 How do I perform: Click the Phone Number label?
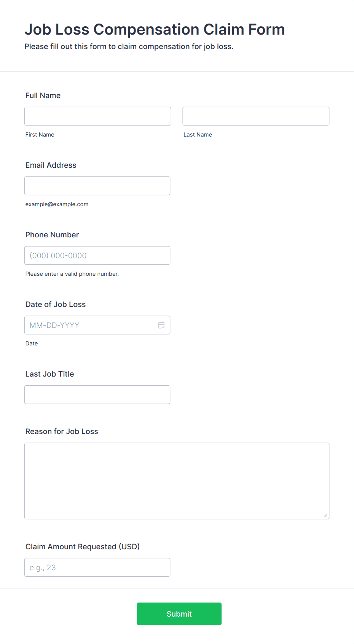52,235
